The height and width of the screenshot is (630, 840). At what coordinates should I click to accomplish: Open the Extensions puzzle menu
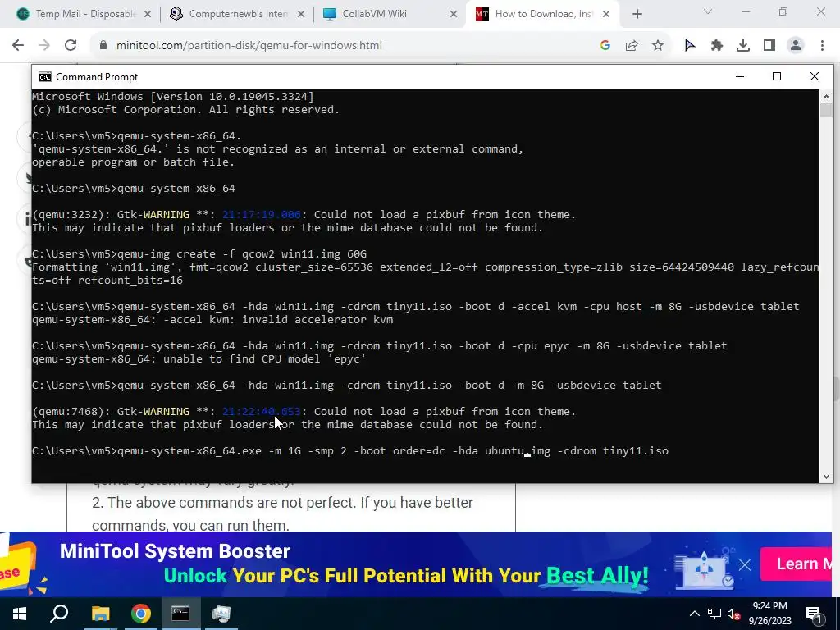coord(717,46)
